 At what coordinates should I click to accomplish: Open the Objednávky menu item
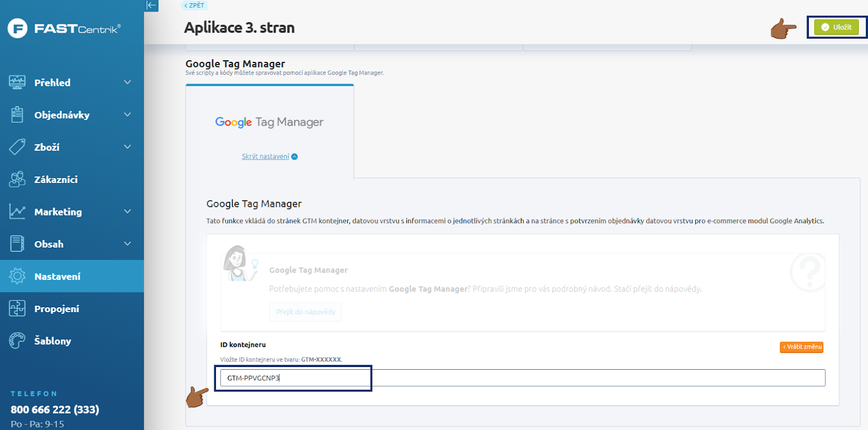[72, 115]
